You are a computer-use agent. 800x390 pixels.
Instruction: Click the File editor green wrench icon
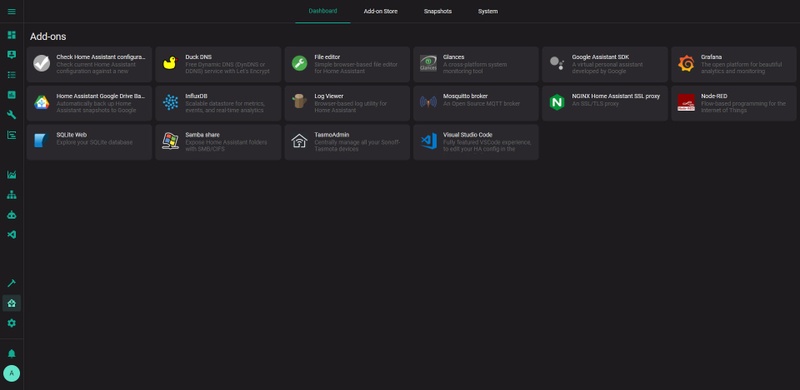click(299, 63)
